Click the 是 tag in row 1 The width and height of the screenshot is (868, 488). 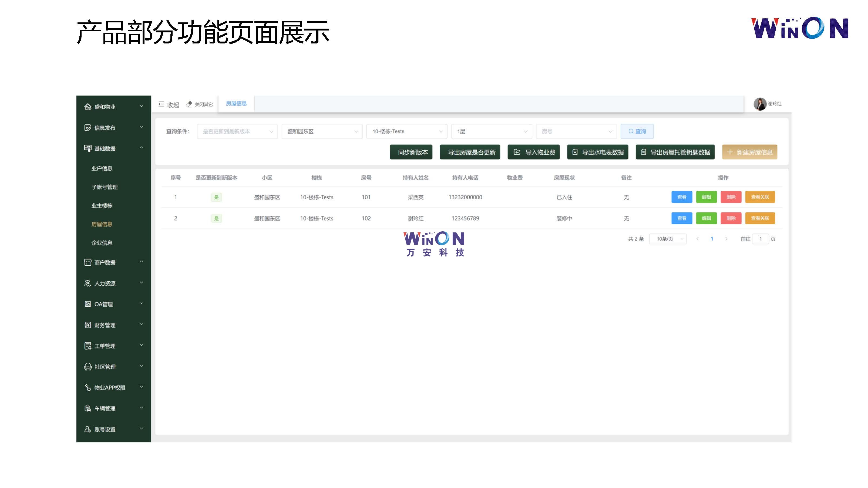point(216,197)
